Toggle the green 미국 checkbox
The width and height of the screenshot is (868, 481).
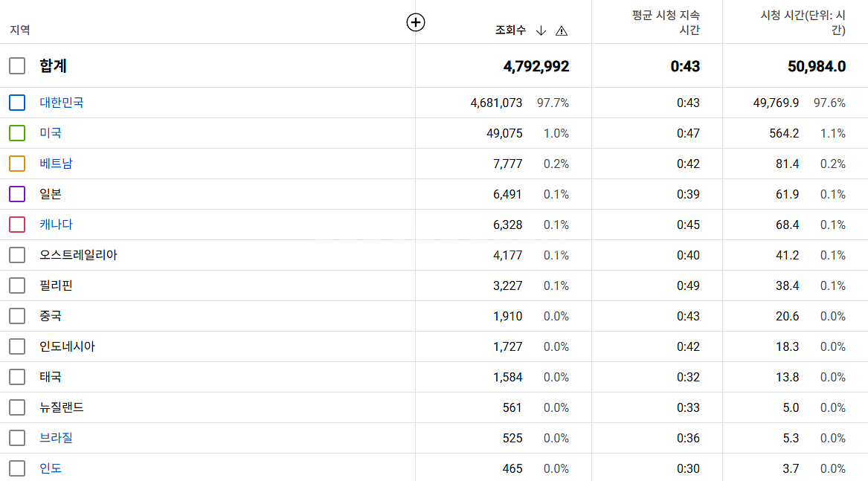point(17,133)
